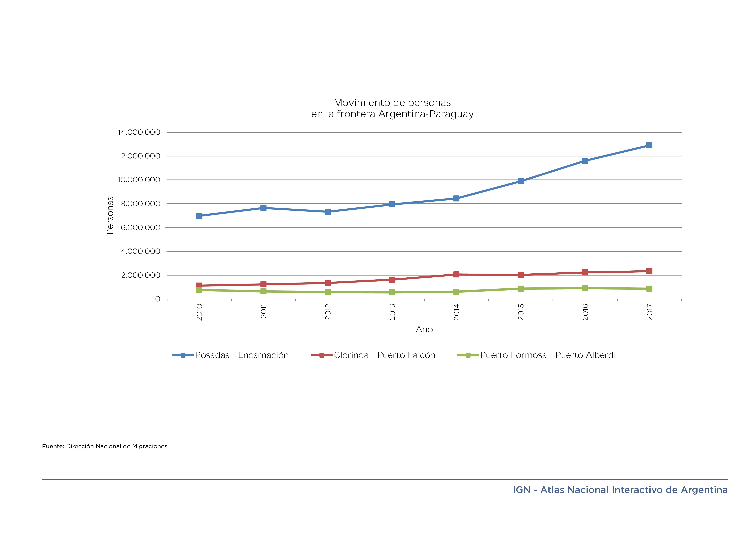Screen dimensions: 756x541
Task: Click source text 'Dirección Nacional de Migraciones.'
Action: pos(118,446)
